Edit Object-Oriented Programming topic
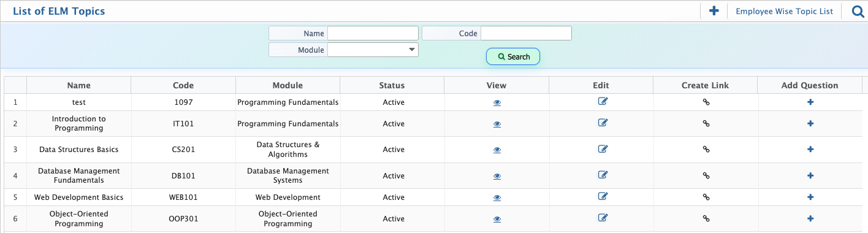The image size is (868, 233). pyautogui.click(x=603, y=218)
